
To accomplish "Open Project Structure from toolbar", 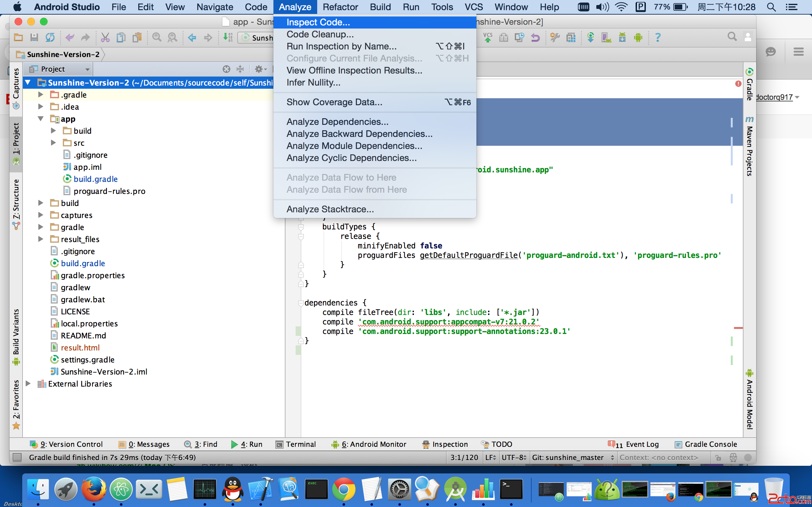I will click(x=571, y=38).
